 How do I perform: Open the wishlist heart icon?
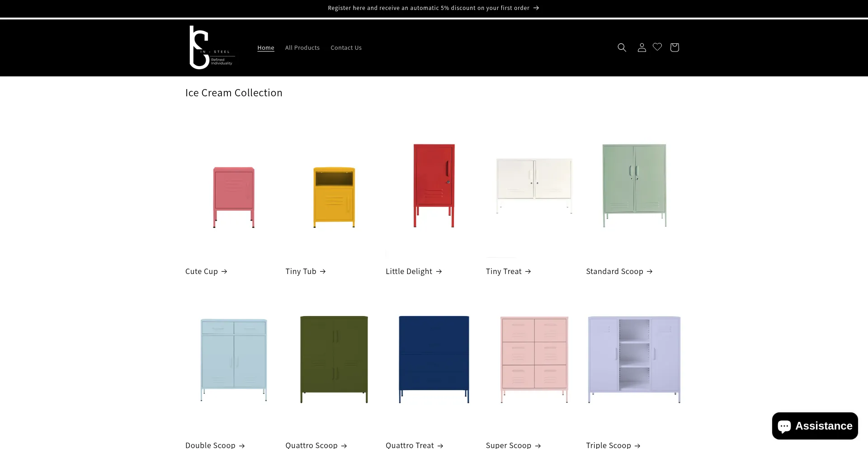click(657, 47)
